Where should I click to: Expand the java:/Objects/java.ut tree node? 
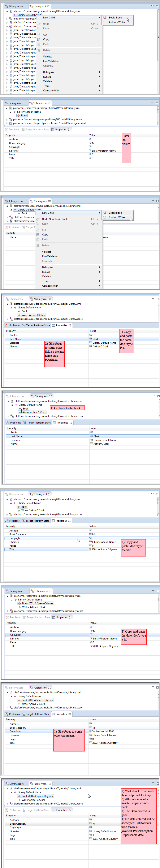point(7,30)
